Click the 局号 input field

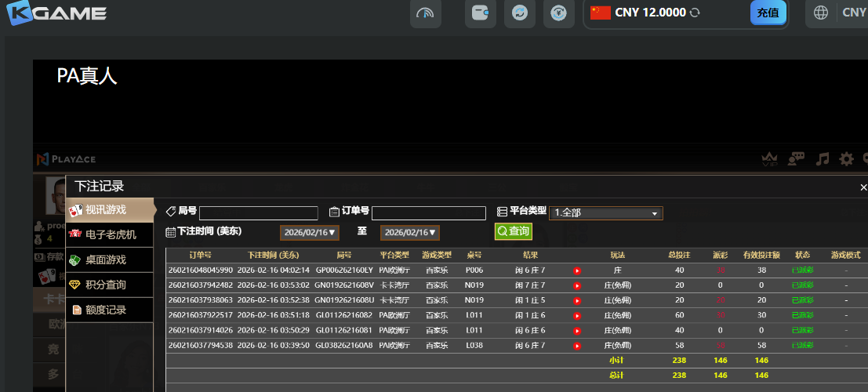(x=259, y=213)
